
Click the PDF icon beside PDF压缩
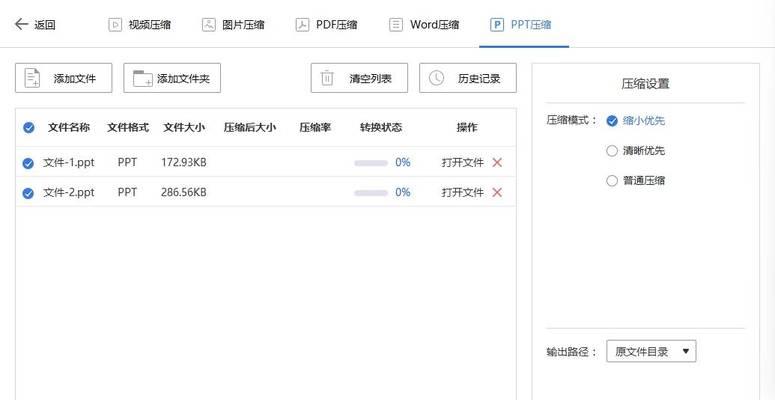click(302, 25)
